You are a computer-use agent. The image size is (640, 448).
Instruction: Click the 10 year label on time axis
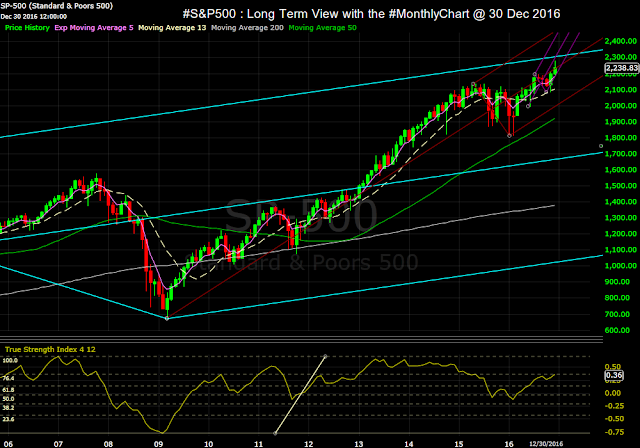coord(208,444)
